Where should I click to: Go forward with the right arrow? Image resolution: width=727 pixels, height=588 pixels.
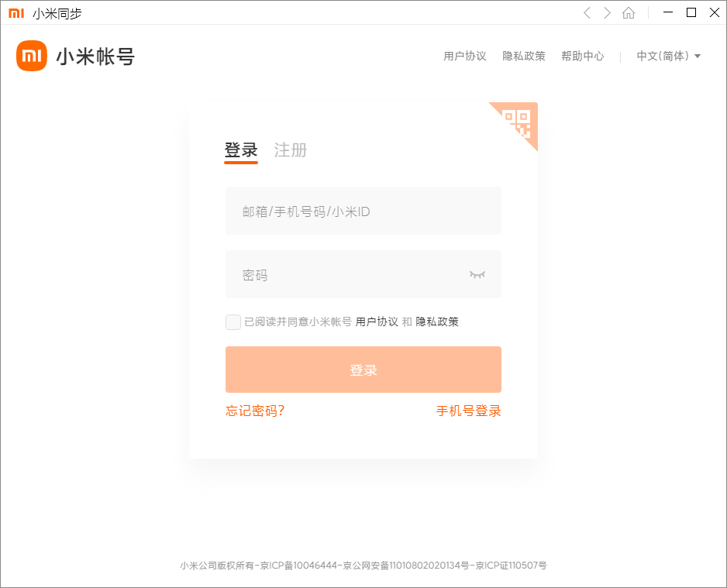tap(607, 13)
